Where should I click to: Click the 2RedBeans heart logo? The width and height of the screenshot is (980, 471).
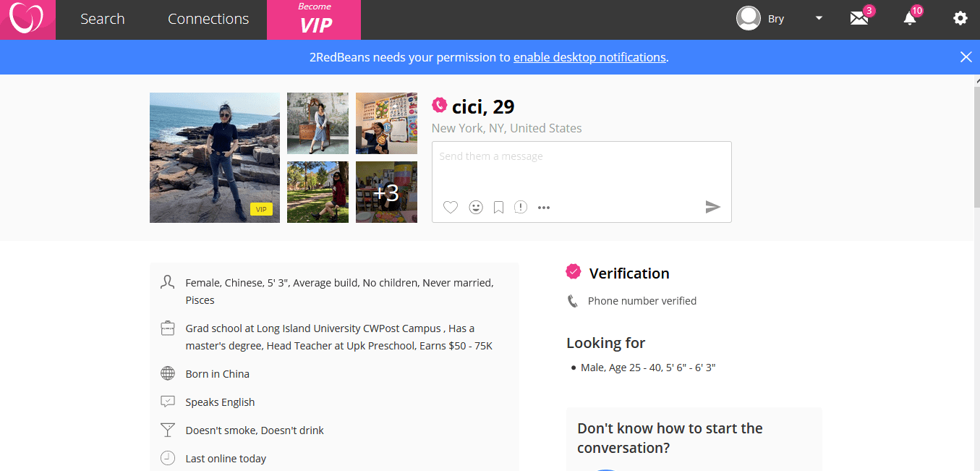tap(27, 20)
